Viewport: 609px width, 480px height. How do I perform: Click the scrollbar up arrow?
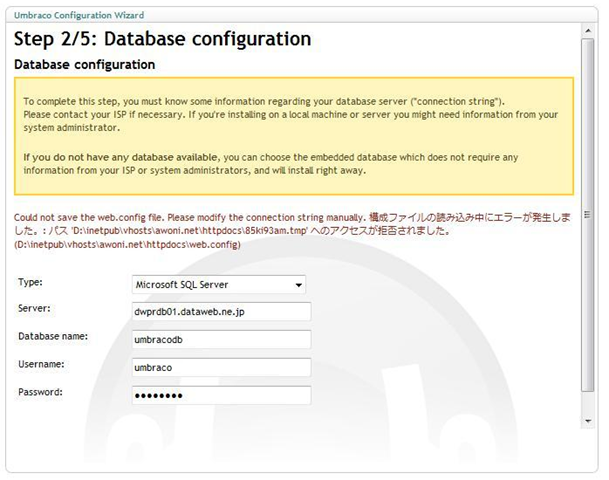click(x=588, y=30)
